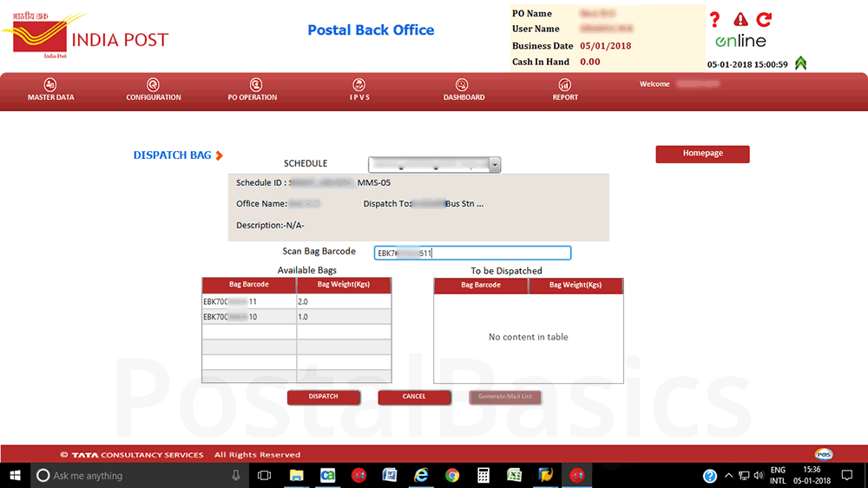Screen dimensions: 868x488
Task: Open the Windows Start menu
Action: [15, 476]
